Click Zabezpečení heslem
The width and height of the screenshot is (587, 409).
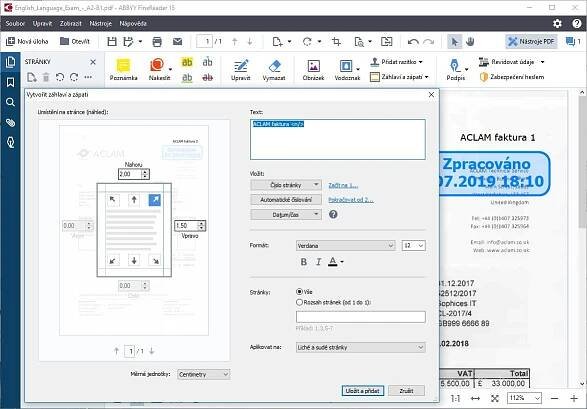[x=512, y=77]
